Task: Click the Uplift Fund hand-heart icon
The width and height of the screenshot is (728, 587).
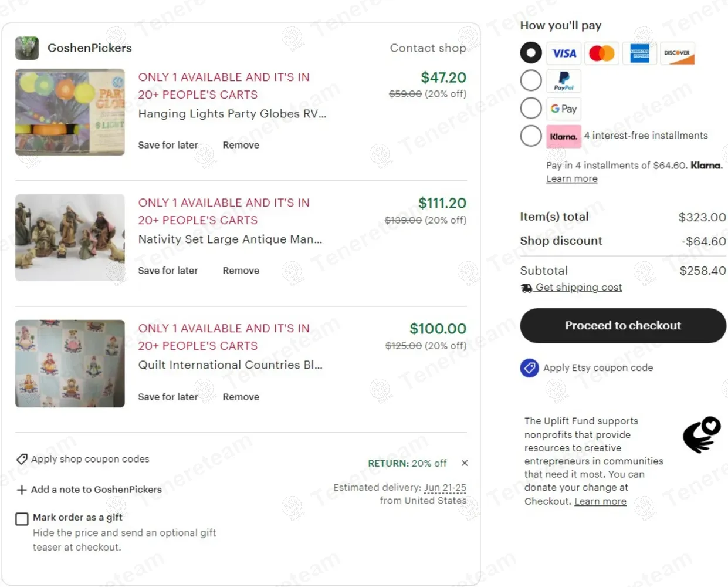Action: point(702,434)
